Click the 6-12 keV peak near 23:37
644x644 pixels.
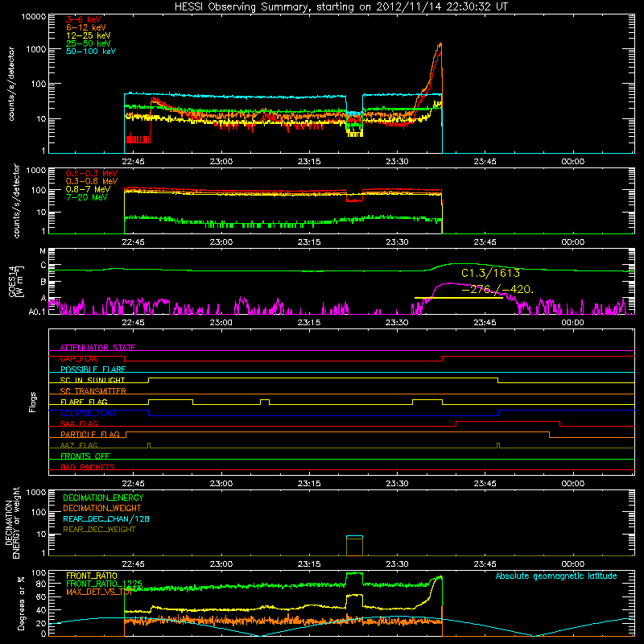[x=440, y=44]
